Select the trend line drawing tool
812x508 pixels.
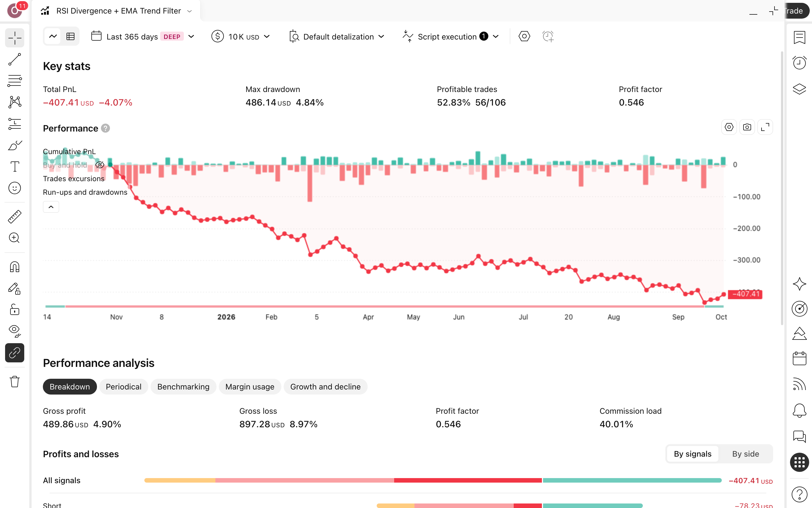[15, 60]
